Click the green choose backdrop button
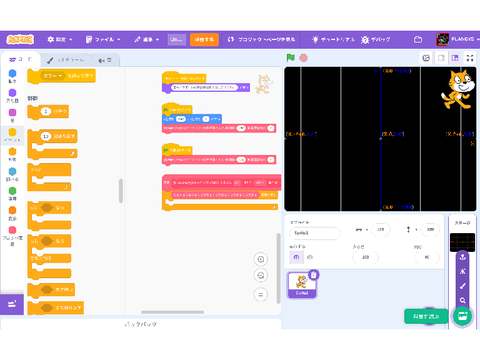Screen dimensions: 480x360 [463, 316]
